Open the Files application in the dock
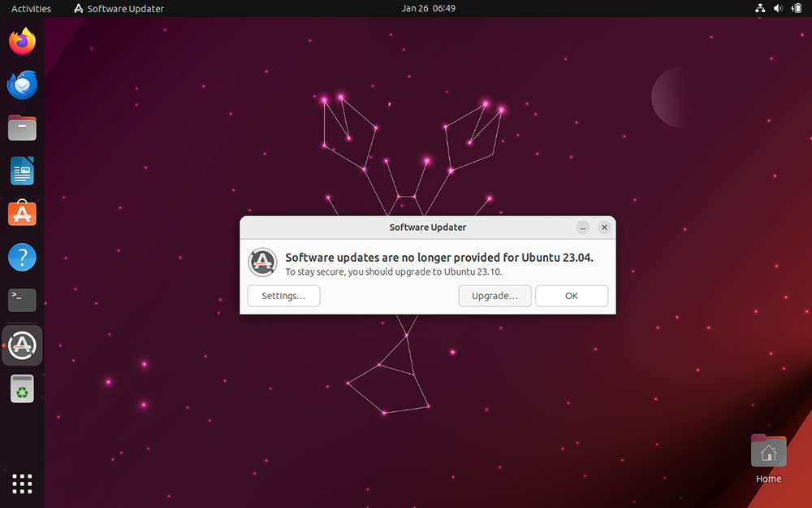 22,128
